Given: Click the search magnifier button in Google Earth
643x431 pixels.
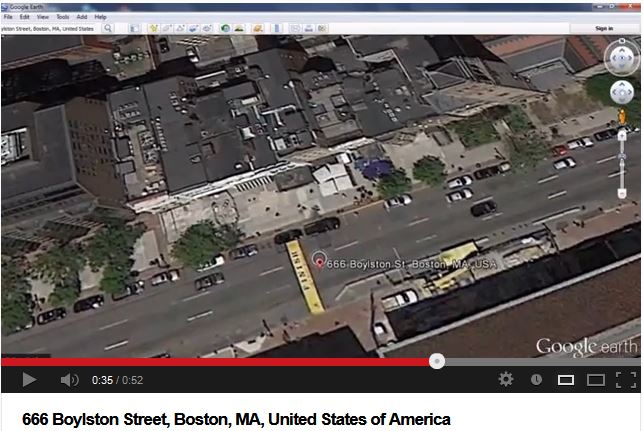Looking at the screenshot, I should click(x=108, y=28).
